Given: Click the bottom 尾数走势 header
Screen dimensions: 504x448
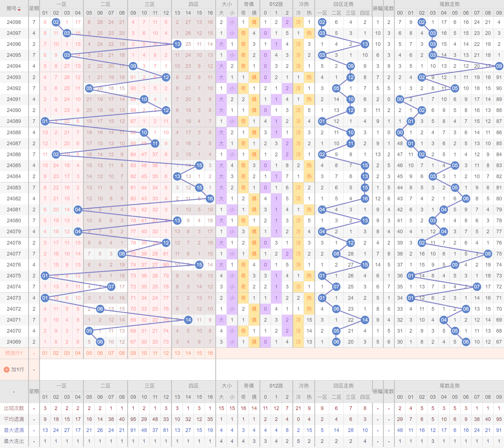Looking at the screenshot, I should pos(449,386).
